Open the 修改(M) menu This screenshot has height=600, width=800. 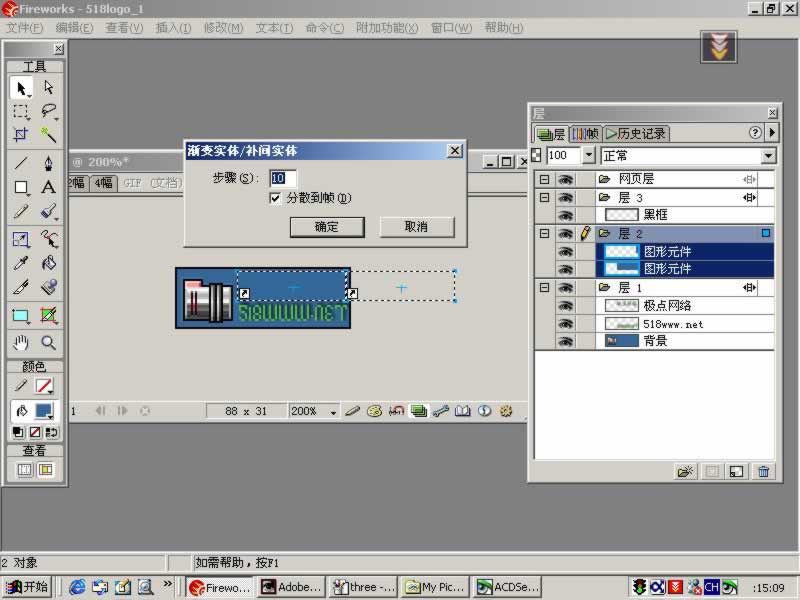[223, 28]
